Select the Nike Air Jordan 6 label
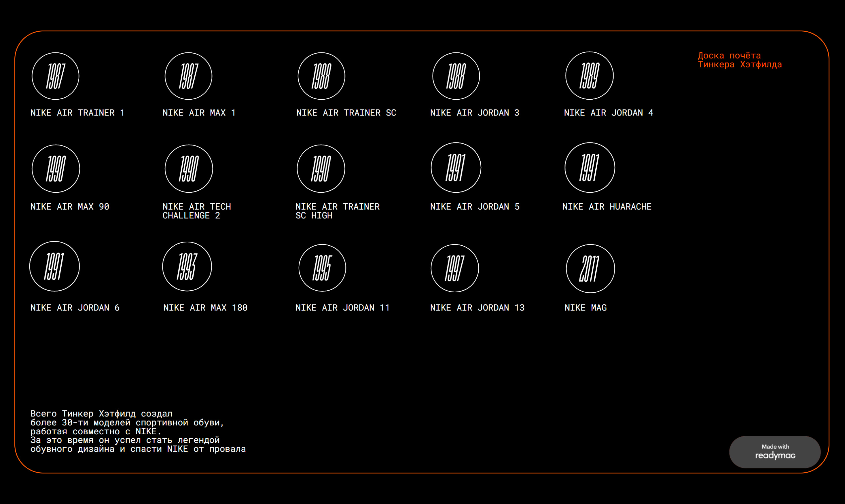Viewport: 845px width, 504px height. (x=75, y=308)
